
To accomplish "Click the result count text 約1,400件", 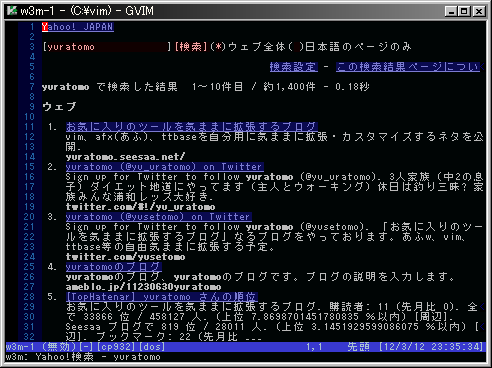I will (289, 87).
